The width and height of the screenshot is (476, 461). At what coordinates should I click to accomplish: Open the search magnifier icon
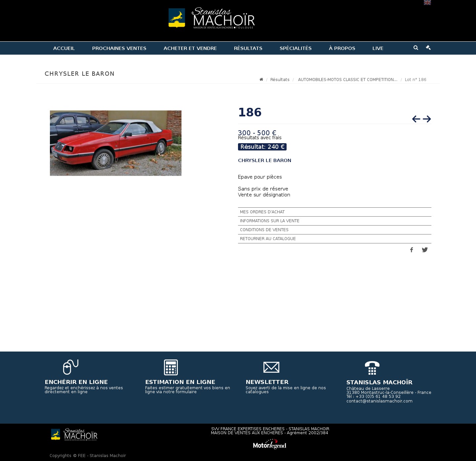[x=416, y=48]
